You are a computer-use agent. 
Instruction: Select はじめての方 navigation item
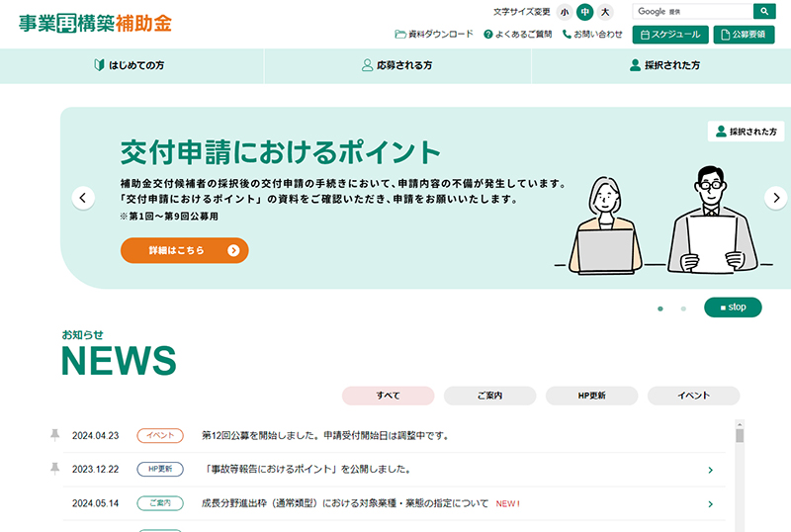[x=132, y=65]
